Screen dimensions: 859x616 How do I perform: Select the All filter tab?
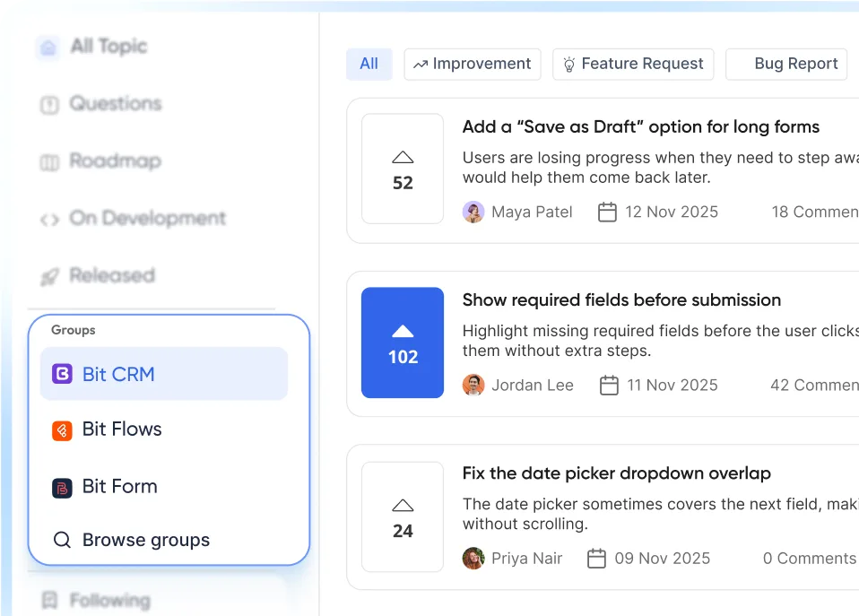pos(369,65)
